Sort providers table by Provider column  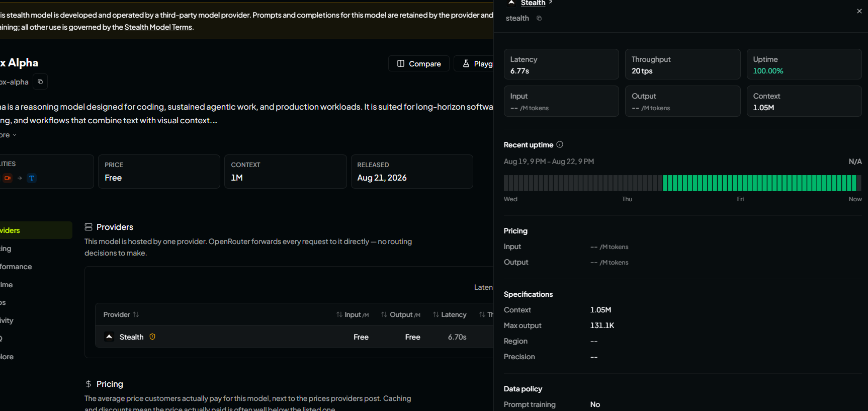tap(121, 314)
